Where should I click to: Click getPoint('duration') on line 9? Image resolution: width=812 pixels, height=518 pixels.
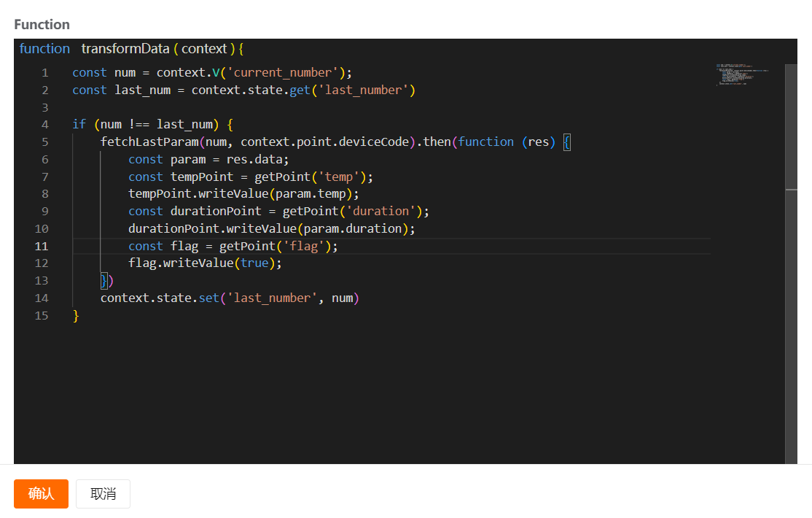click(353, 212)
